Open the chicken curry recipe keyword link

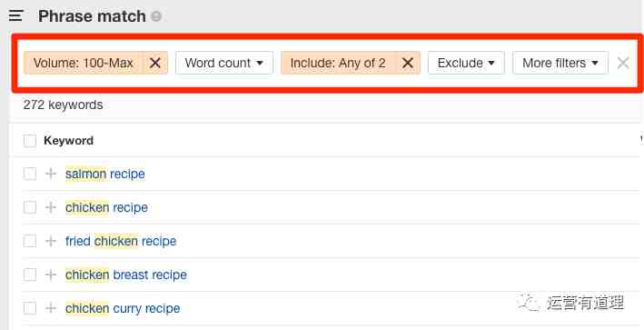123,308
